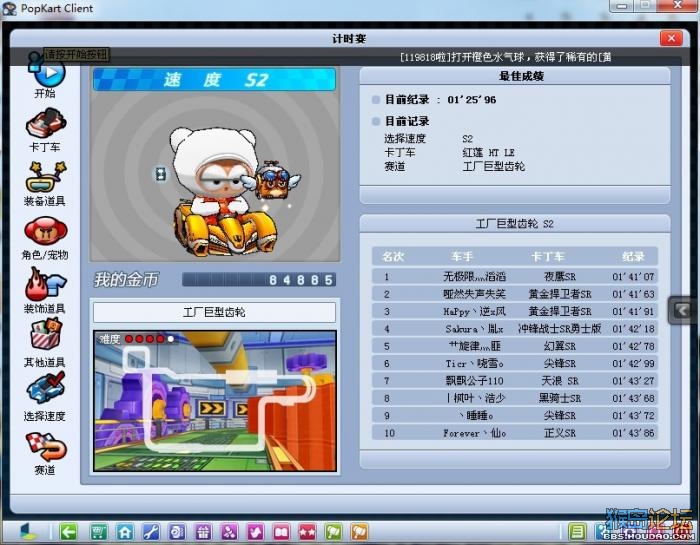Click the factory track preview thumbnail
Screen dimensions: 700x545
click(215, 401)
